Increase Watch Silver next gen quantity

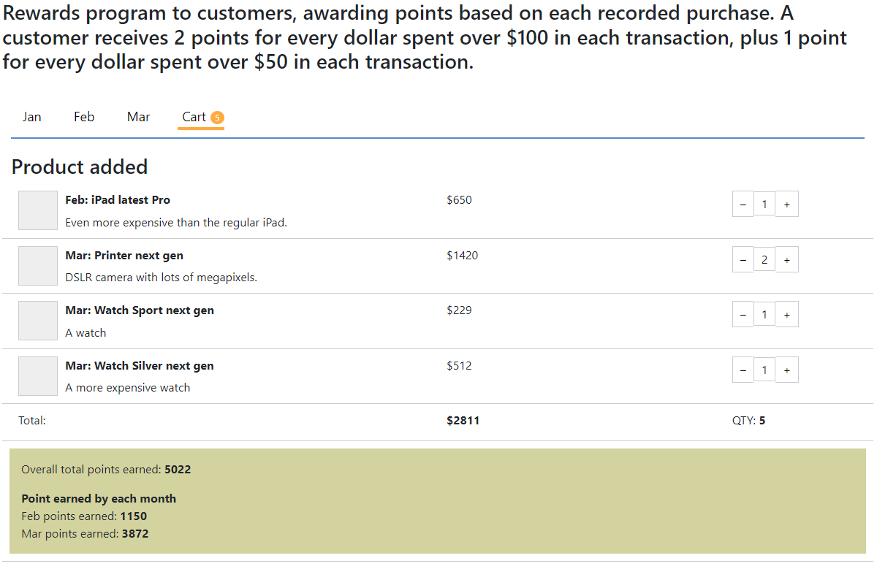(786, 370)
